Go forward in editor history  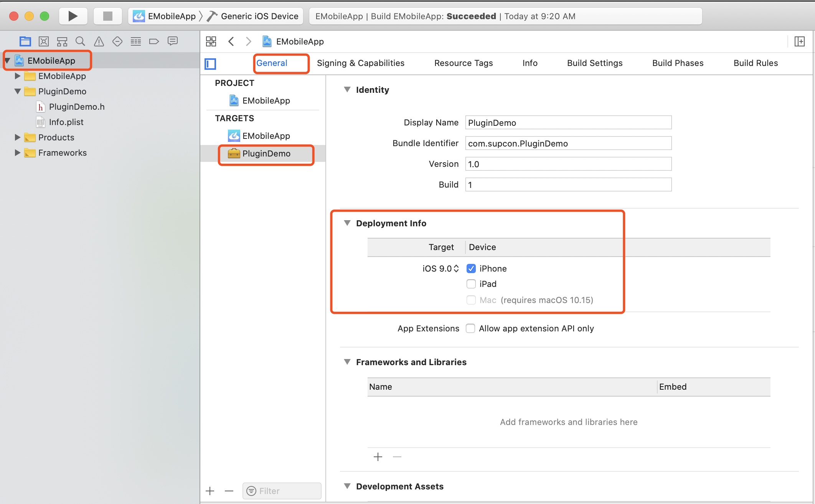coord(249,41)
